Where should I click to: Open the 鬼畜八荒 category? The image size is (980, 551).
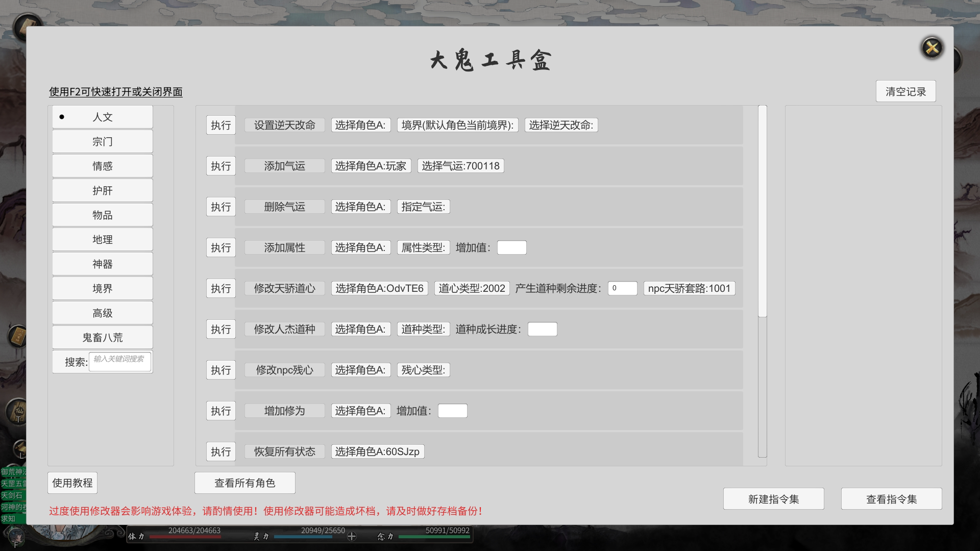tap(102, 337)
